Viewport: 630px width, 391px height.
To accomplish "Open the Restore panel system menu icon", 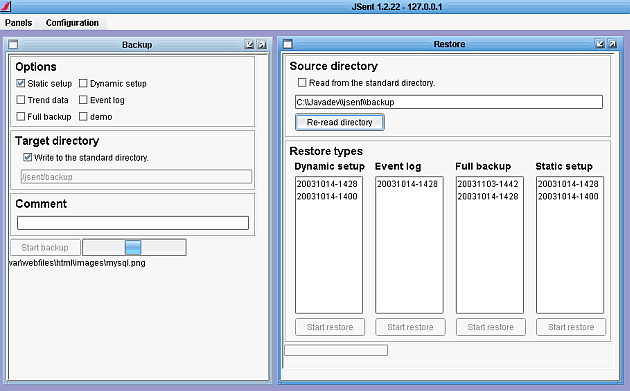I will coord(288,44).
